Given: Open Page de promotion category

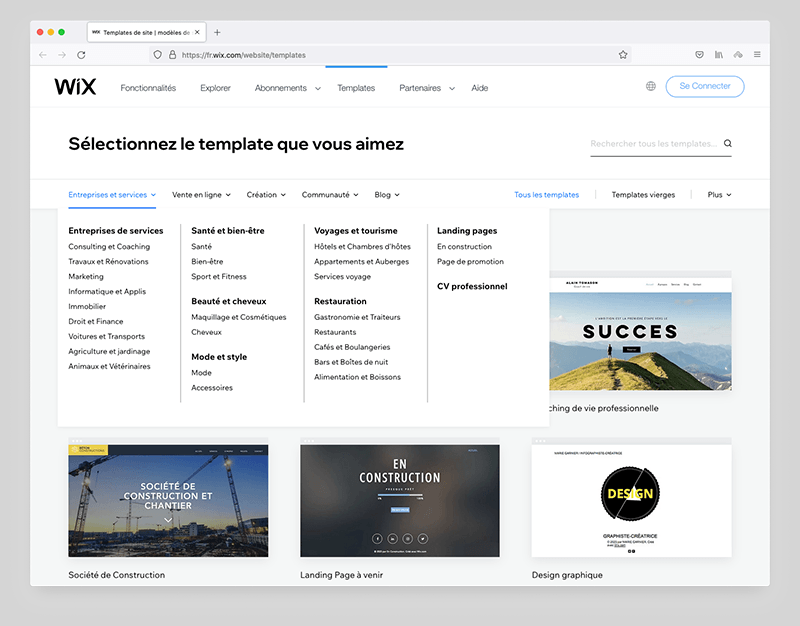Looking at the screenshot, I should point(470,261).
